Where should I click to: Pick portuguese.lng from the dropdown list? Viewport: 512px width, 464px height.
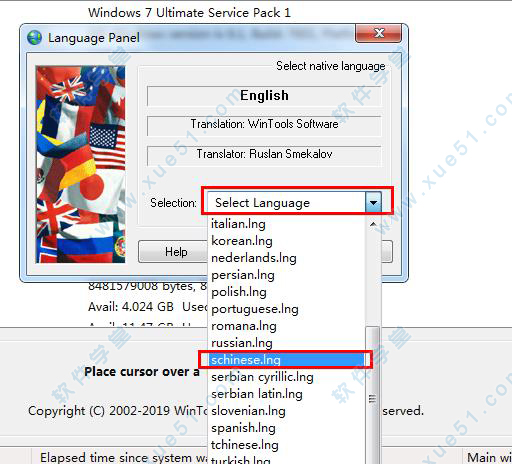tap(287, 309)
